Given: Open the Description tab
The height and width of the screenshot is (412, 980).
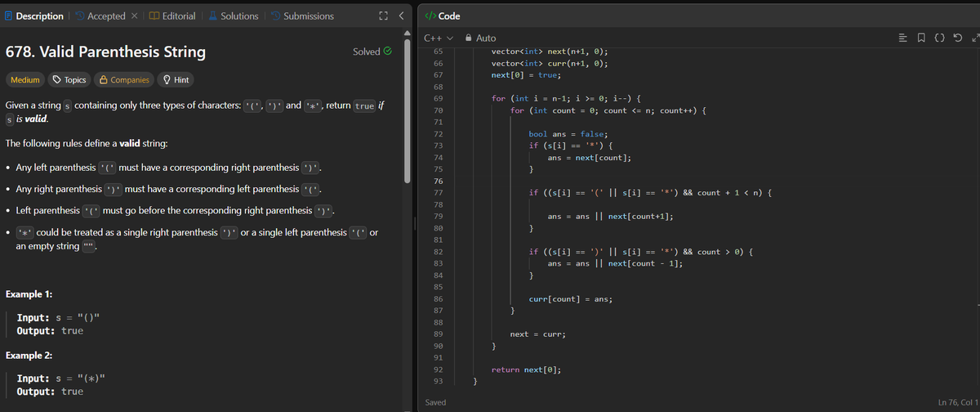Looking at the screenshot, I should point(34,16).
